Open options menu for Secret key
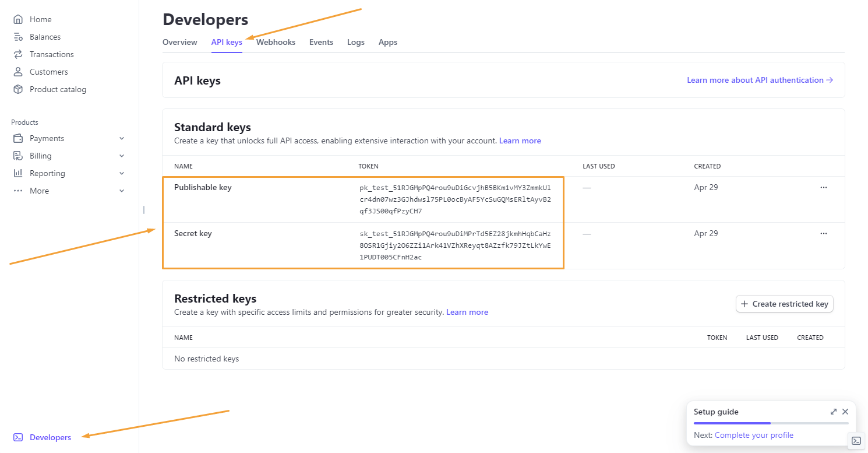Image resolution: width=868 pixels, height=453 pixels. [x=824, y=233]
